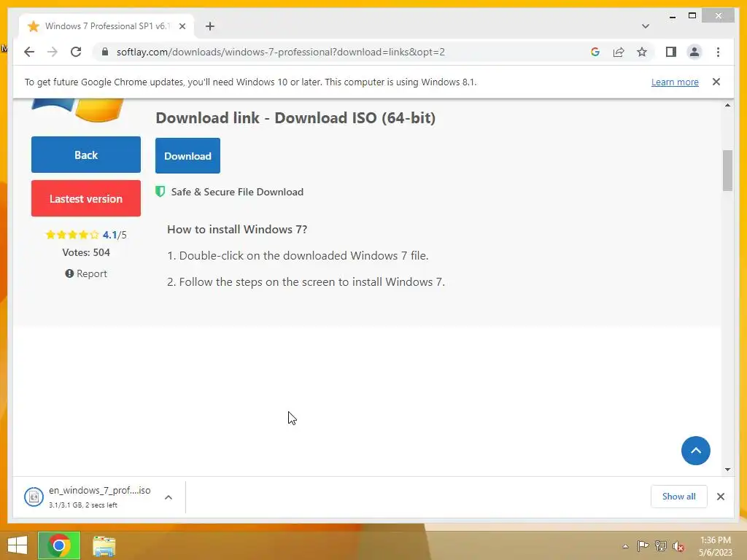
Task: Show hidden system tray icons arrow
Action: point(625,546)
